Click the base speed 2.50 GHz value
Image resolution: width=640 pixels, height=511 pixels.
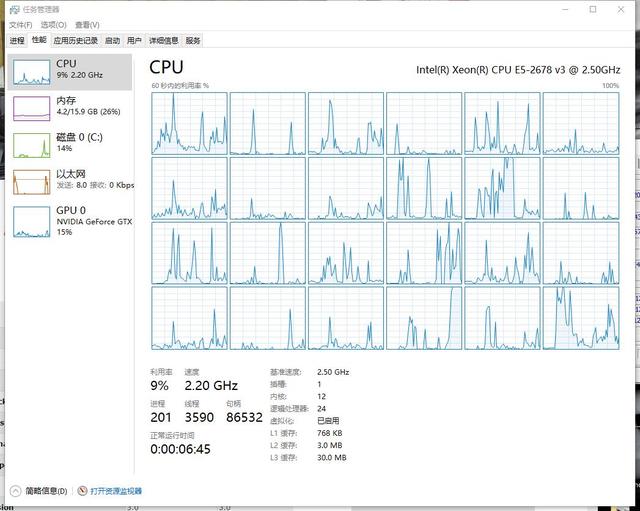pyautogui.click(x=333, y=372)
